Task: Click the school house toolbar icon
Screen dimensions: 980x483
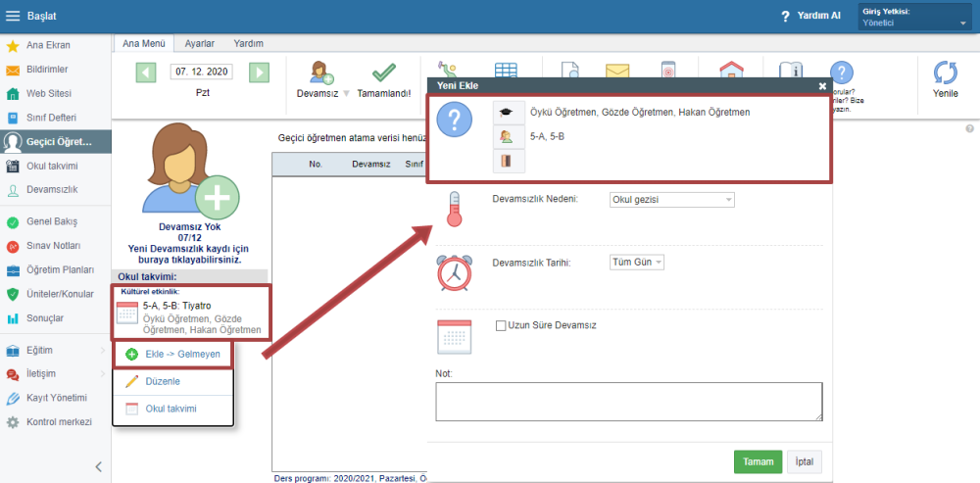Action: coord(729,72)
